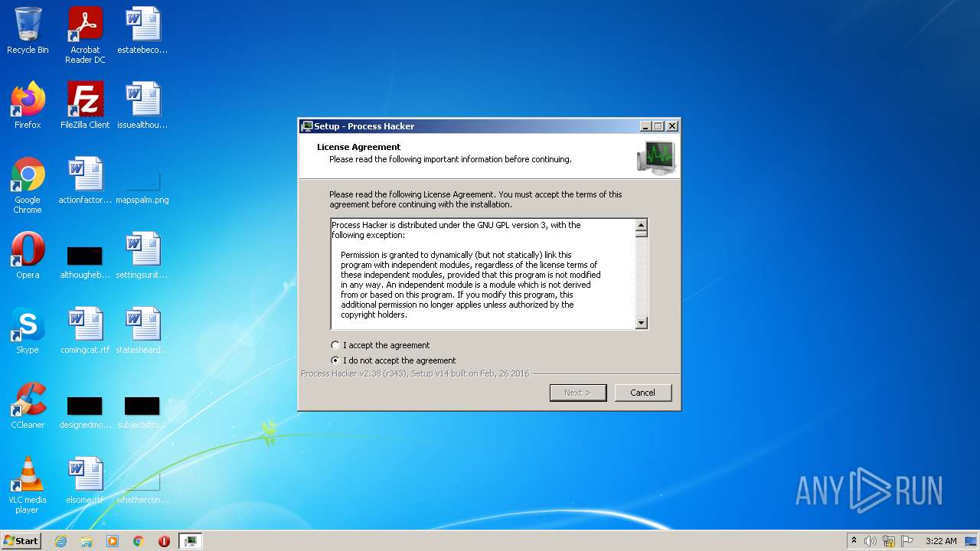
Task: Launch Opera from the desktop shortcut
Action: [x=28, y=255]
